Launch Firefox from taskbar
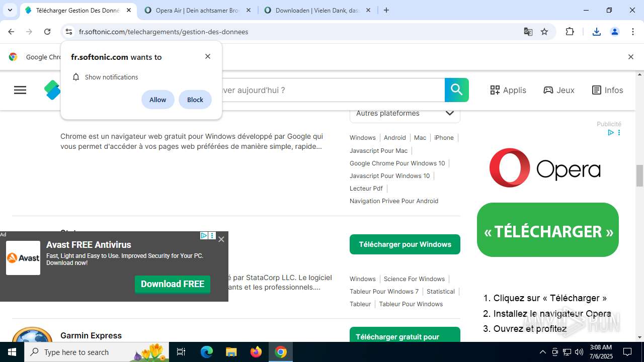The width and height of the screenshot is (644, 362). click(x=256, y=352)
